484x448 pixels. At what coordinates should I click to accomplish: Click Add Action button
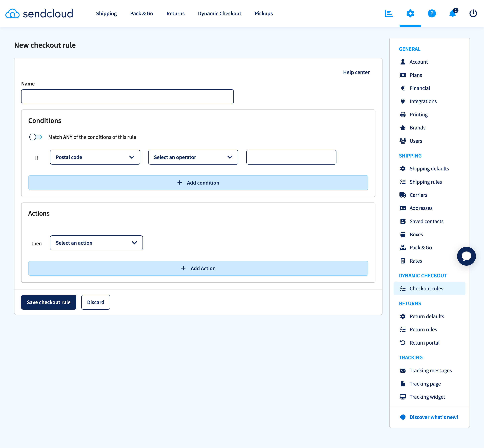pos(198,268)
